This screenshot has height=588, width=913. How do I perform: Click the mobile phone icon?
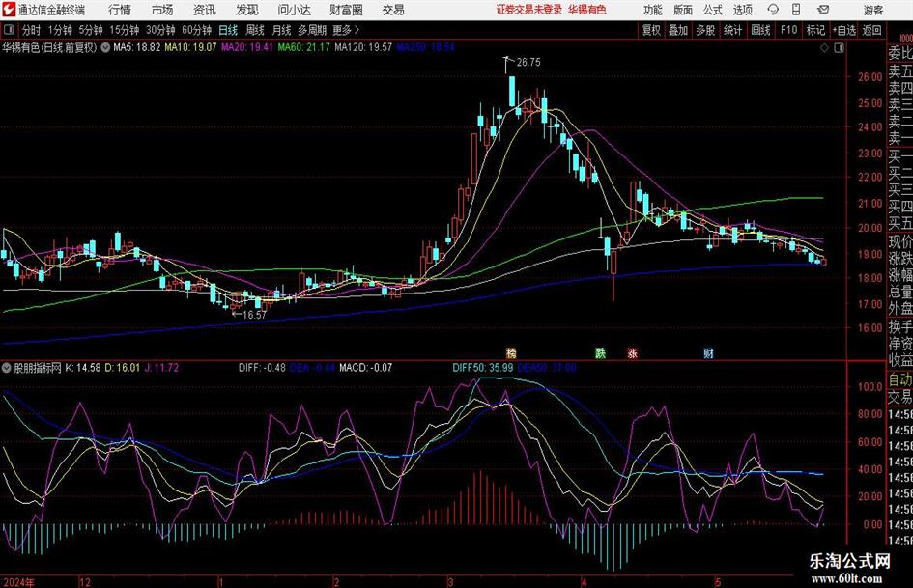click(x=796, y=10)
